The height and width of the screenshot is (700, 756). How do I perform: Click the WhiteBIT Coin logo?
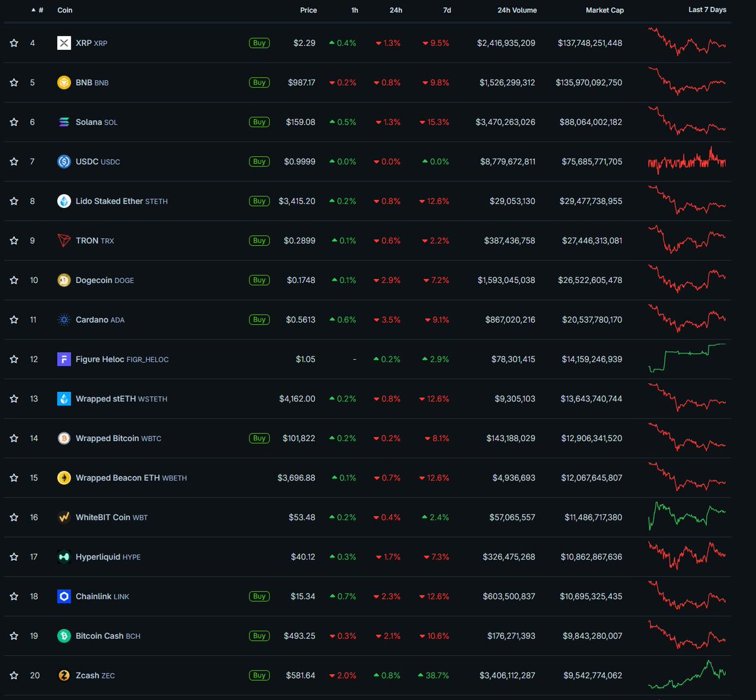click(x=64, y=517)
